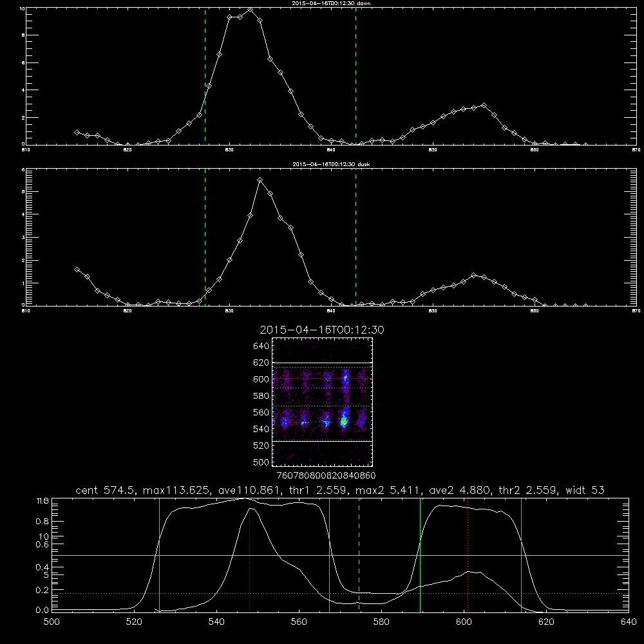
Task: Click the spectrogram x-axis label string '760780800820840860'
Action: point(326,475)
